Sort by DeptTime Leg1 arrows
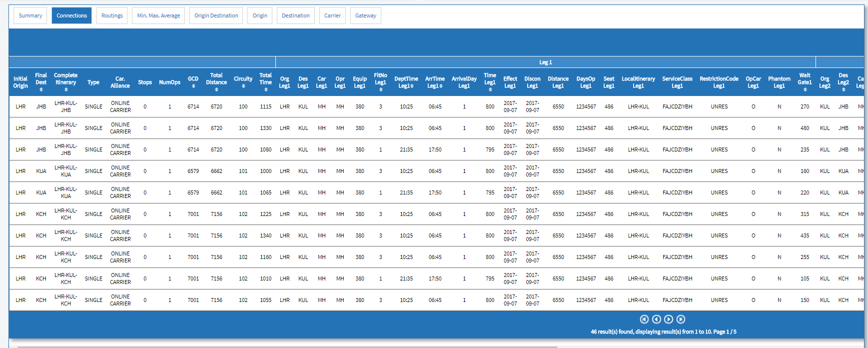The width and height of the screenshot is (868, 348). pyautogui.click(x=412, y=86)
